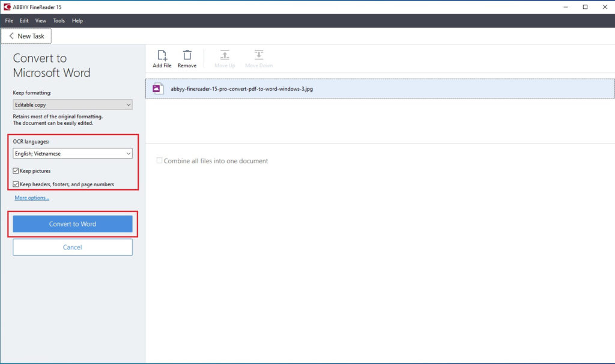Click the ABBYY FineReader logo in title bar

[7, 7]
